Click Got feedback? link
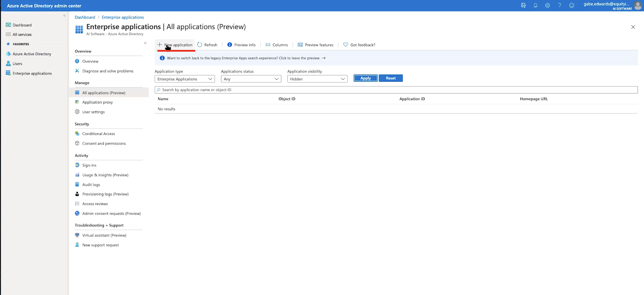Viewport: 644px width, 295px height. click(359, 45)
